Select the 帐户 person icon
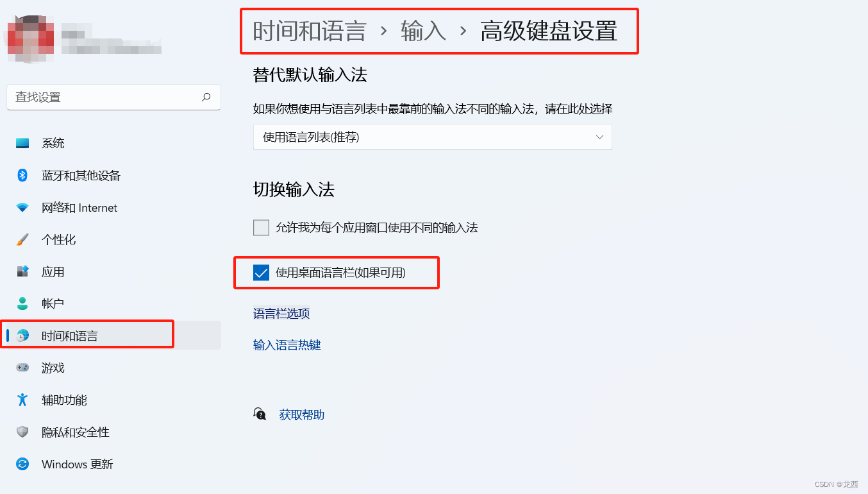Image resolution: width=868 pixels, height=494 pixels. (22, 303)
